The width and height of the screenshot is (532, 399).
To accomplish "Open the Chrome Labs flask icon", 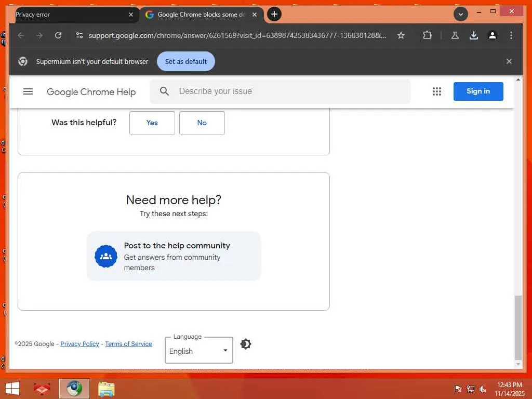I will click(x=455, y=35).
